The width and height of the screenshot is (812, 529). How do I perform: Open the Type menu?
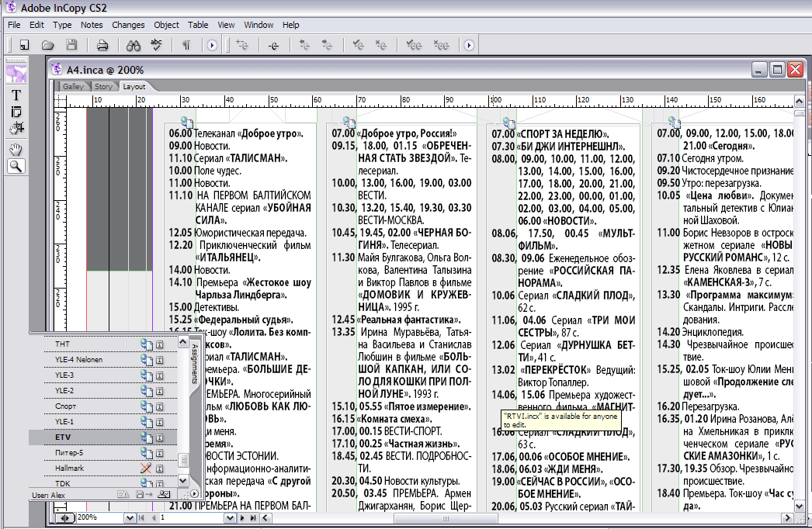tap(62, 25)
